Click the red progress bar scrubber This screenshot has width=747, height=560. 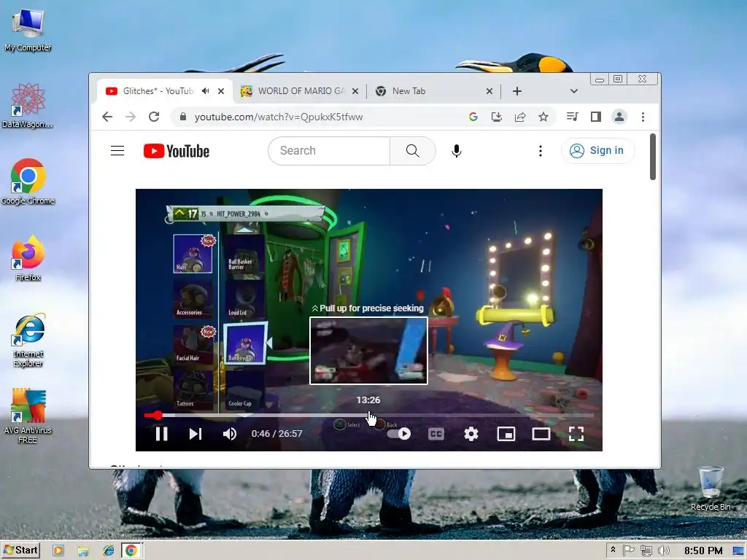coord(158,416)
